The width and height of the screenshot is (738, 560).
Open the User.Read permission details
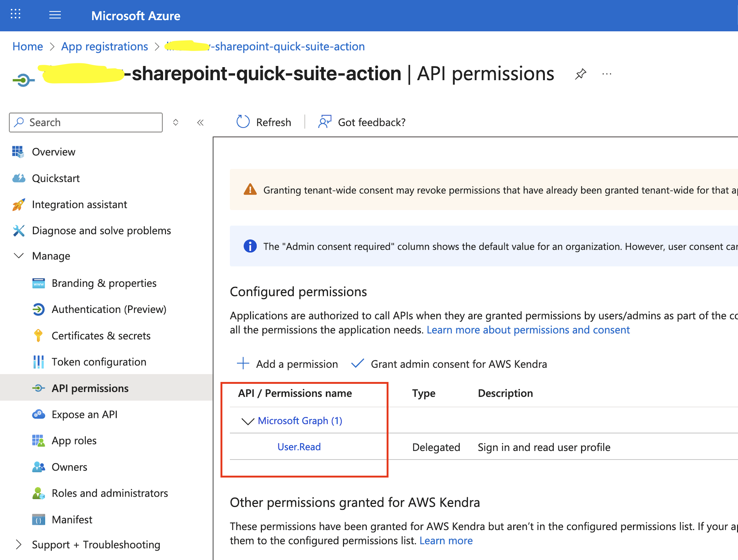point(299,446)
